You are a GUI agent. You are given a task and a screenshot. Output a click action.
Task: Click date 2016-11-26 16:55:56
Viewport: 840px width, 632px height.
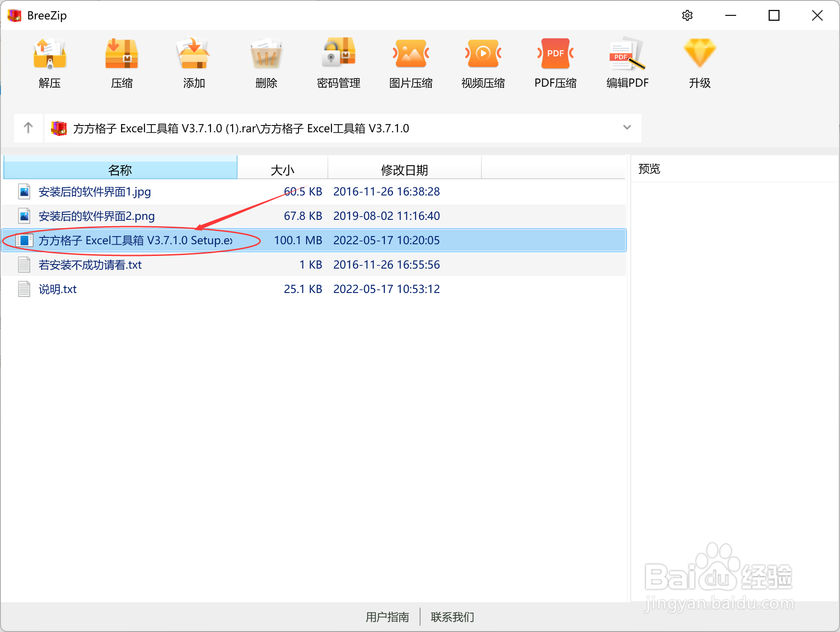(x=387, y=265)
